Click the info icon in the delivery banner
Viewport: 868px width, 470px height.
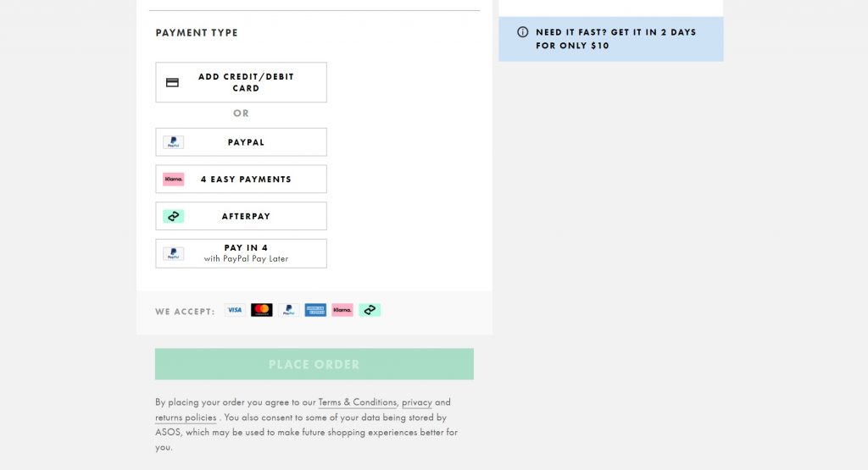[x=522, y=32]
